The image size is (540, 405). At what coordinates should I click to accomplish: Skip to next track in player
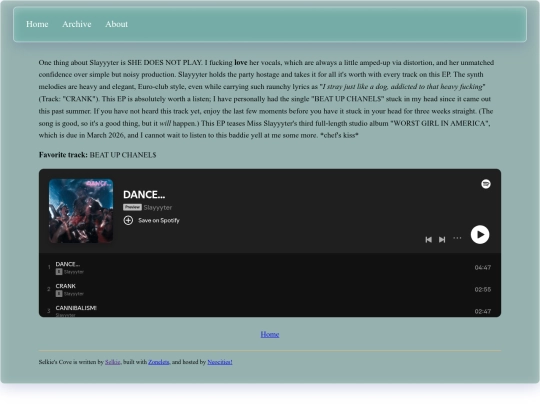pyautogui.click(x=442, y=239)
